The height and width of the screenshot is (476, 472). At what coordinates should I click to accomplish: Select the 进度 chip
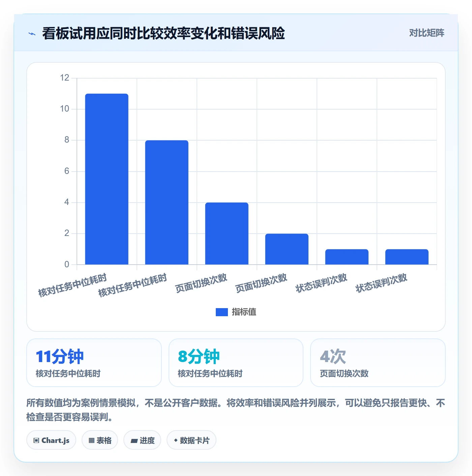pos(142,440)
